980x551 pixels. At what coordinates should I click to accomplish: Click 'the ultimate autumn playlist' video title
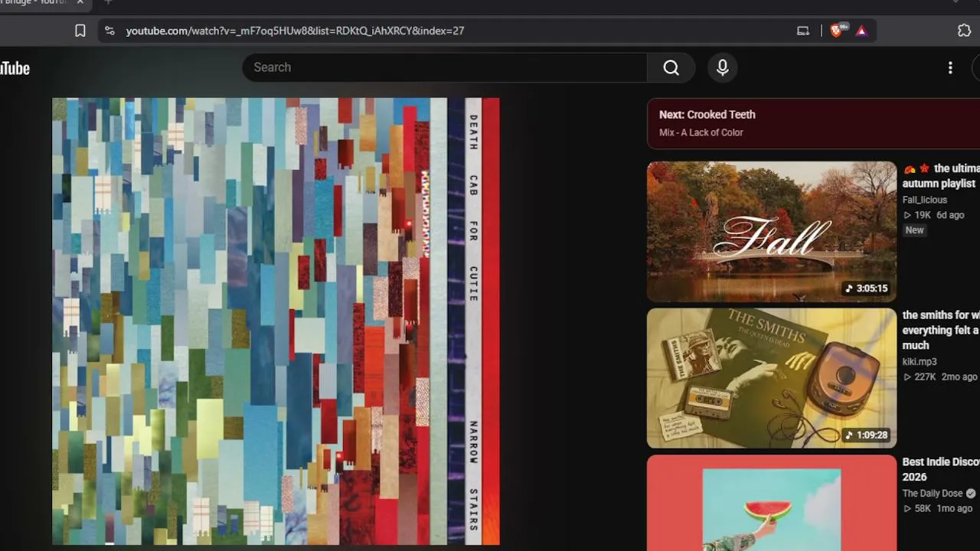pyautogui.click(x=941, y=176)
